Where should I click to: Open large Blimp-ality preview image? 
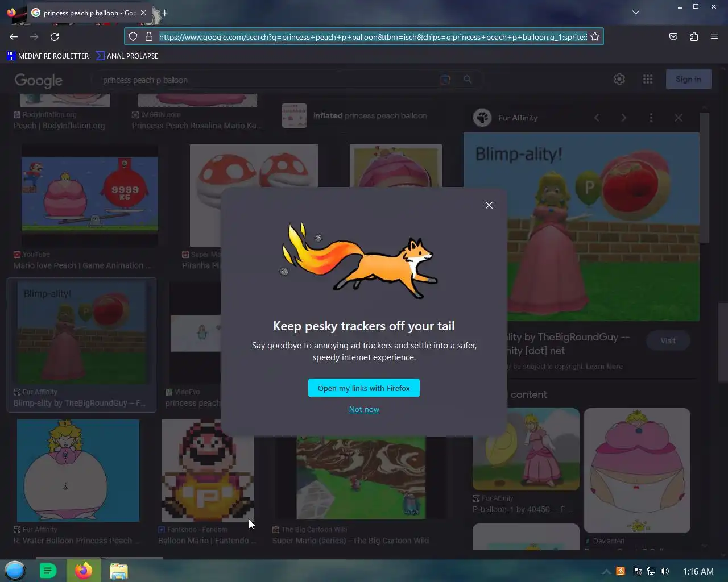click(581, 227)
